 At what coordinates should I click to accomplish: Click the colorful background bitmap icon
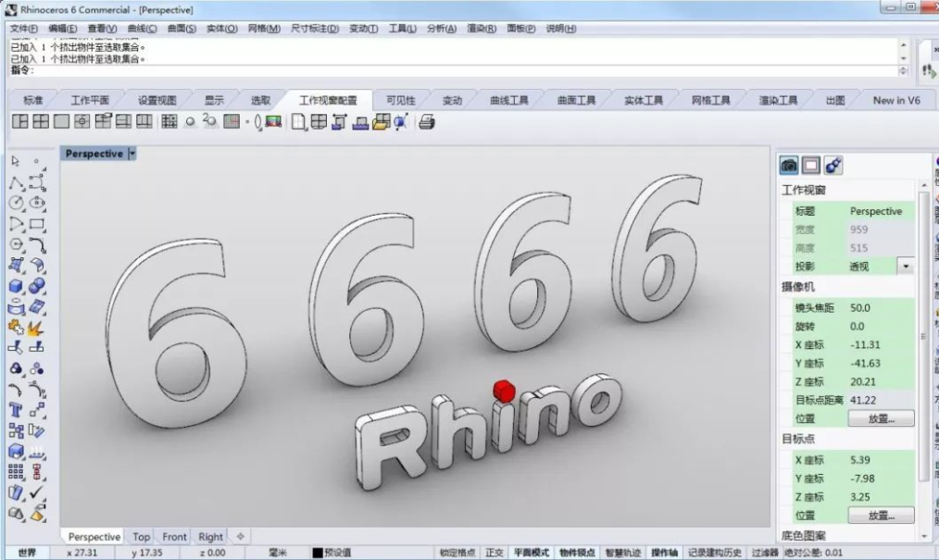click(274, 122)
